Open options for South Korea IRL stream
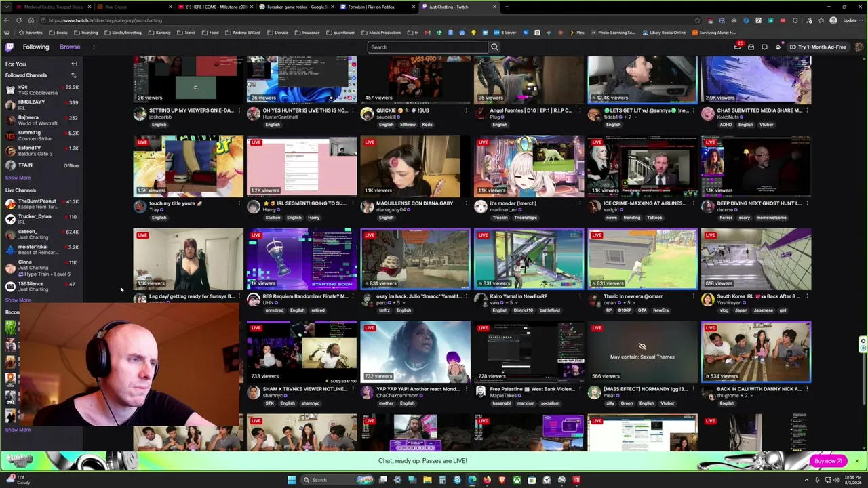 pyautogui.click(x=807, y=296)
